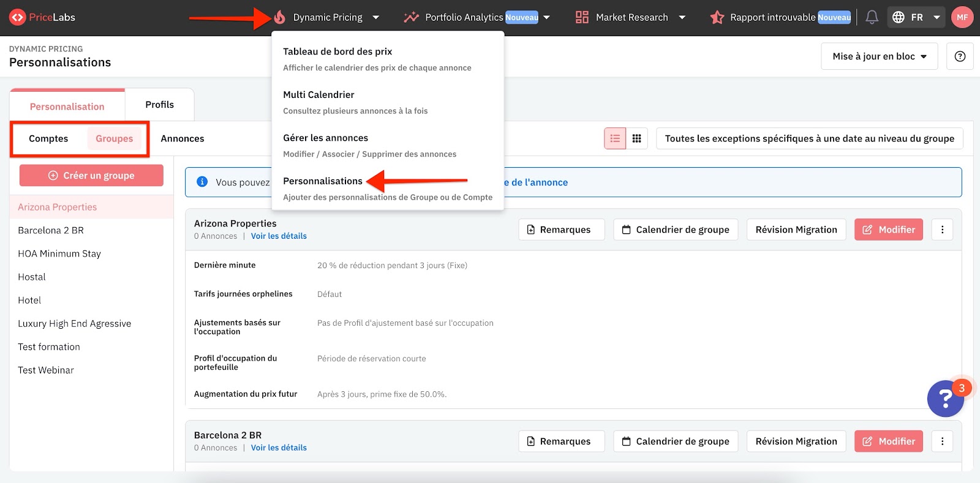Open Calendrier de groupe for Arizona Properties

point(676,230)
